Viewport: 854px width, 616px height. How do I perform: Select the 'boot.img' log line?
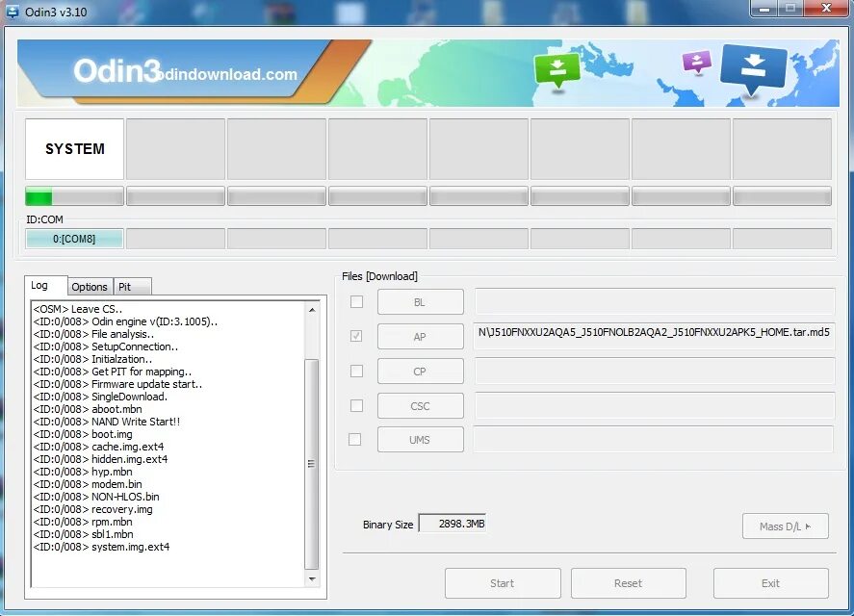[83, 434]
